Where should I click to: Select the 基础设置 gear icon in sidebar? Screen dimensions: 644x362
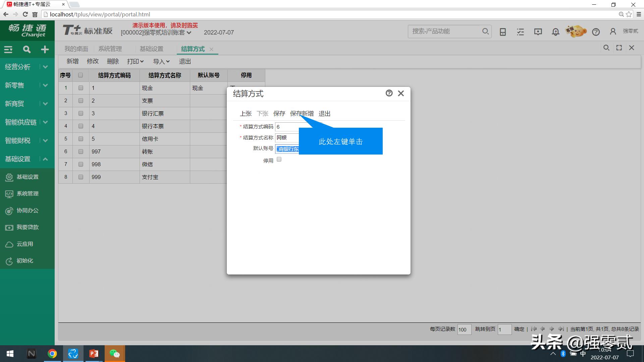point(9,177)
